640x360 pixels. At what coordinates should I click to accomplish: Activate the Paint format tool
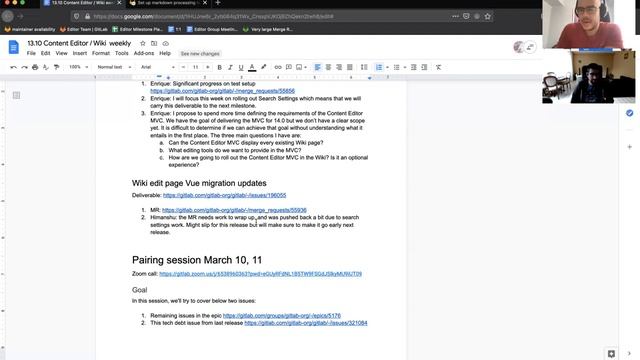(56, 67)
